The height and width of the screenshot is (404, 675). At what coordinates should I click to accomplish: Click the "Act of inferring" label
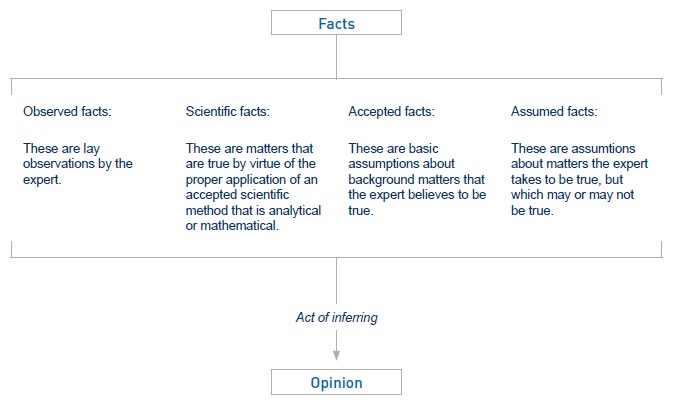(336, 317)
